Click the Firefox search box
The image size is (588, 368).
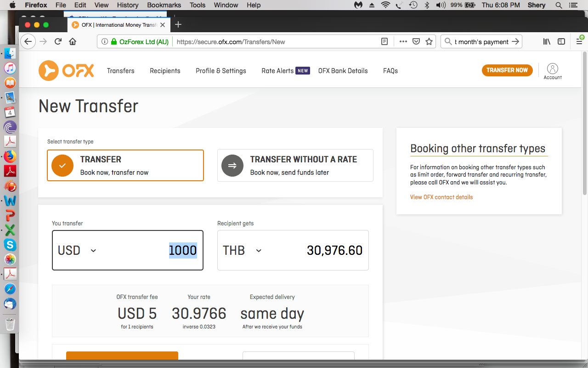481,41
